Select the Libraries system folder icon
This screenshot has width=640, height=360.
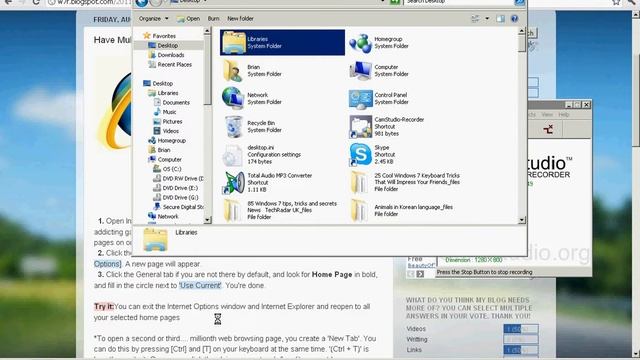234,42
